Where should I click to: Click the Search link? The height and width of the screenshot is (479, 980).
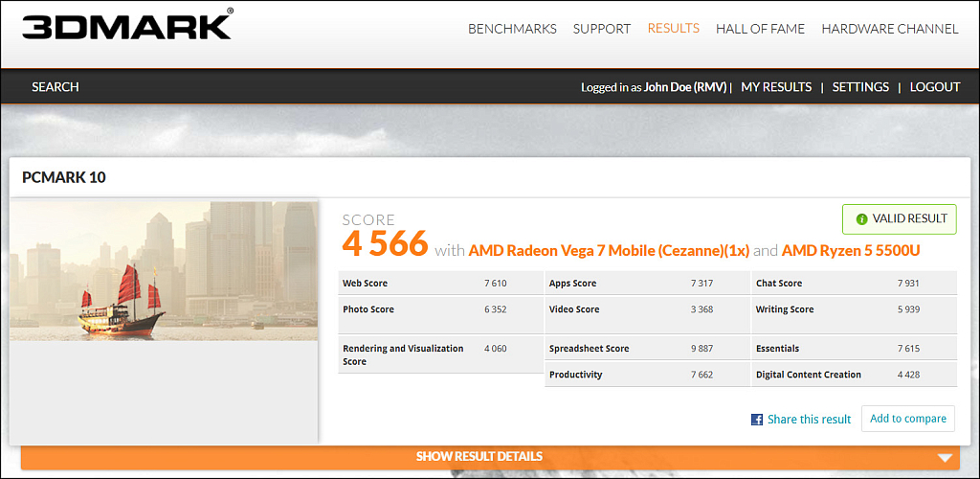tap(56, 87)
